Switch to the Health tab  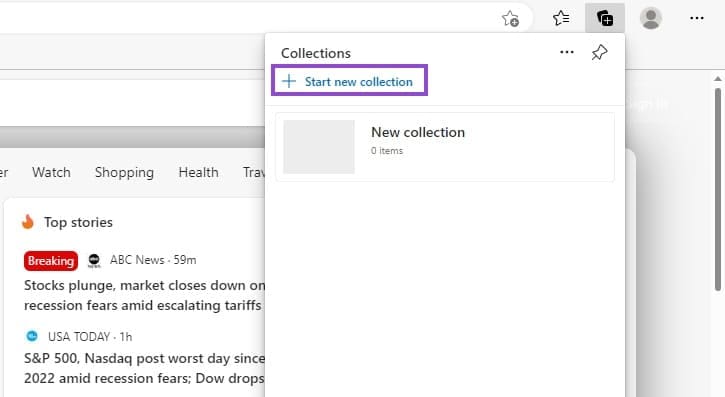(198, 172)
